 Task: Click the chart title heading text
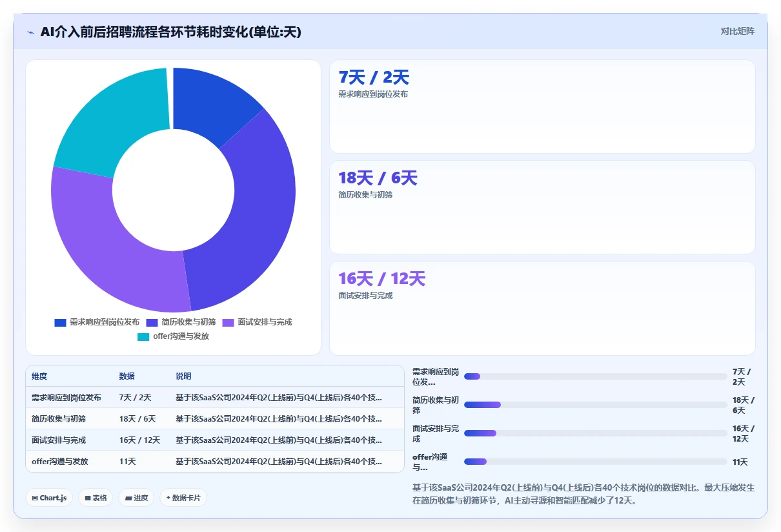pyautogui.click(x=171, y=32)
